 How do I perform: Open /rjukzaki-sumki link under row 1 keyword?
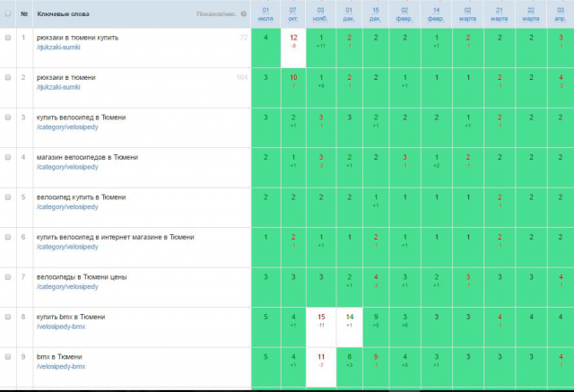[58, 48]
